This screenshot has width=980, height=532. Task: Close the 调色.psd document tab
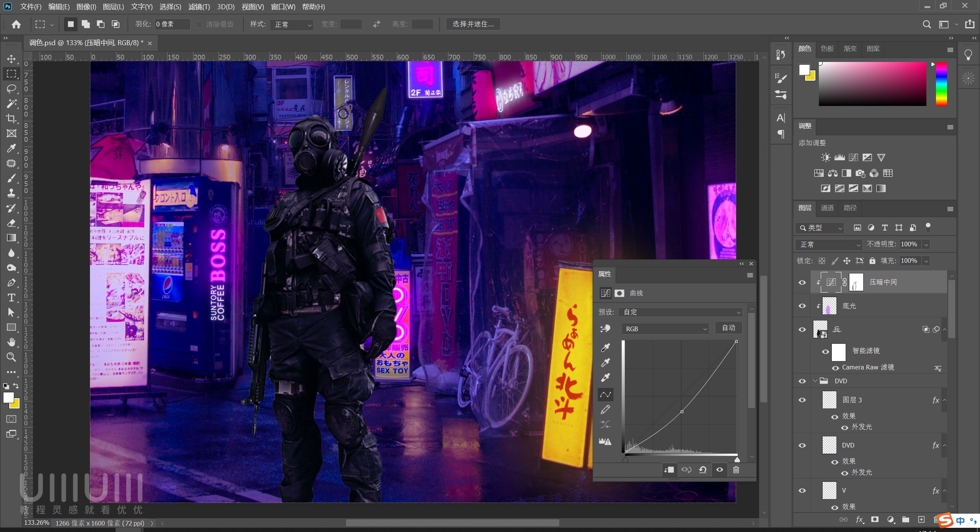click(x=150, y=44)
